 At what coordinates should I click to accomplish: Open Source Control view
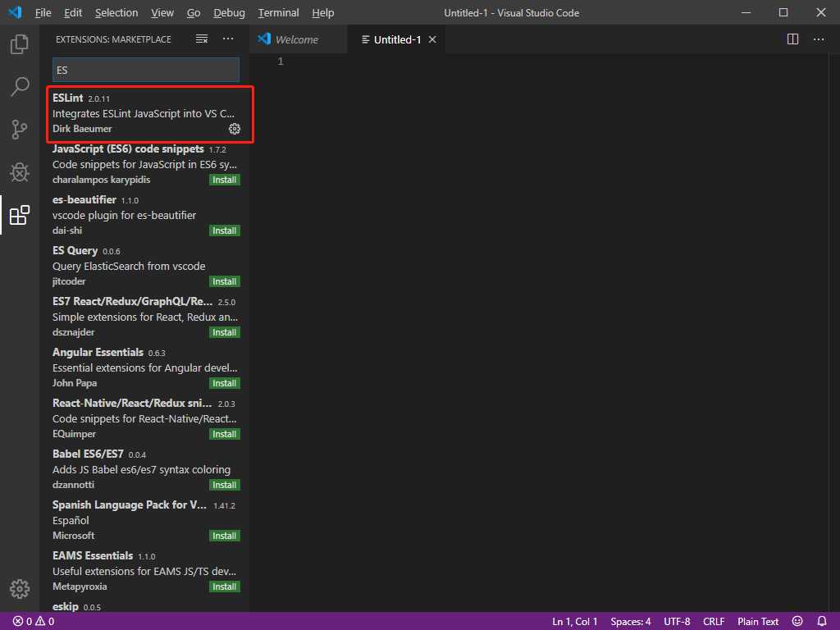[x=20, y=129]
